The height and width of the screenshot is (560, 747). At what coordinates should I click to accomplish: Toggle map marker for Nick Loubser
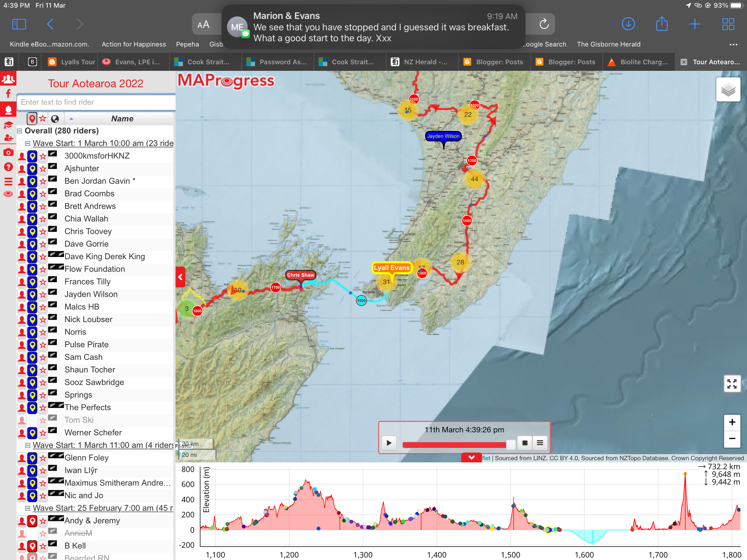(x=32, y=320)
